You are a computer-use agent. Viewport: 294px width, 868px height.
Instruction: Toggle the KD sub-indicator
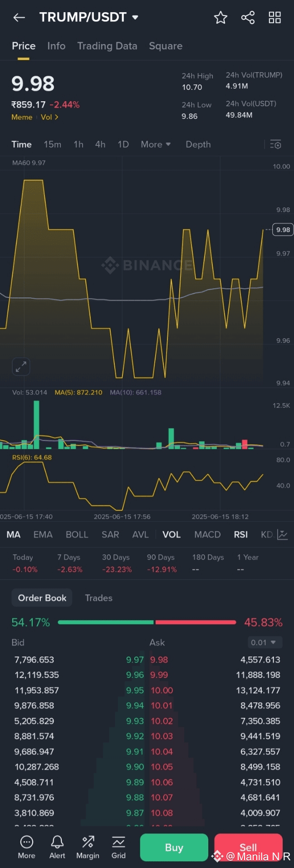pos(267,534)
